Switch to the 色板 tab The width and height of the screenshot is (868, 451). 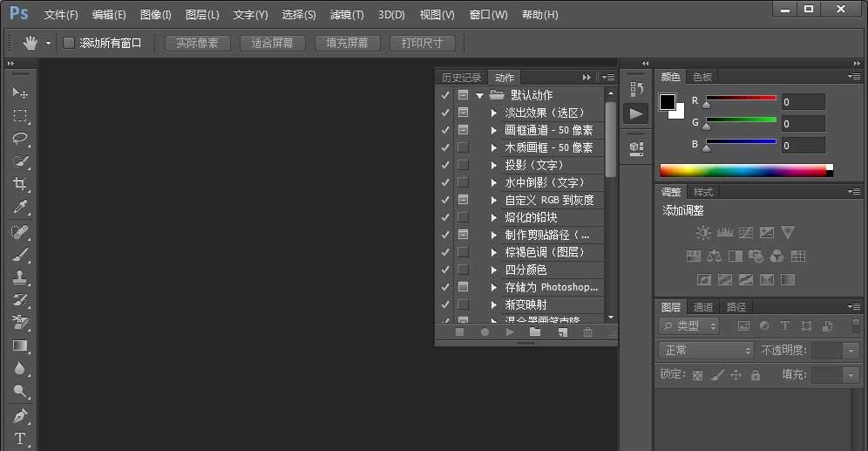pos(702,77)
